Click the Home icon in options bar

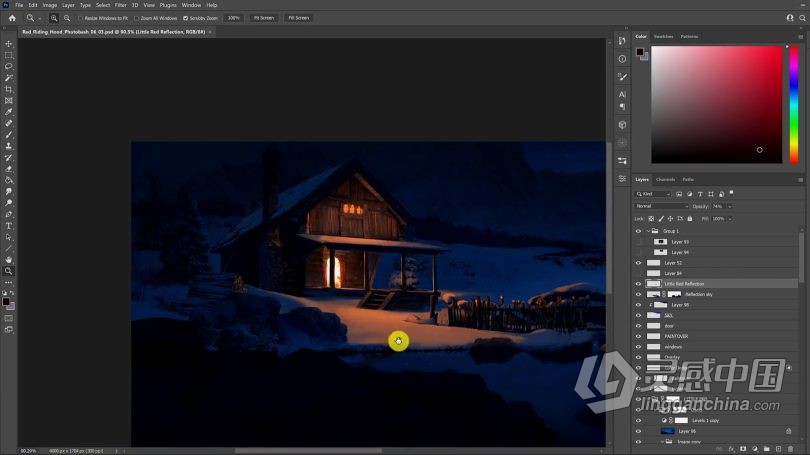[x=12, y=18]
